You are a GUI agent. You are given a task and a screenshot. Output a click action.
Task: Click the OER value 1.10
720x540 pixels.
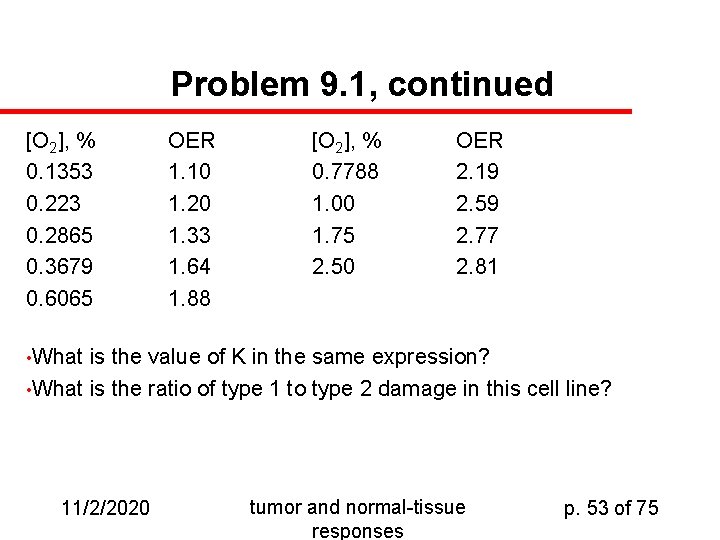[189, 171]
